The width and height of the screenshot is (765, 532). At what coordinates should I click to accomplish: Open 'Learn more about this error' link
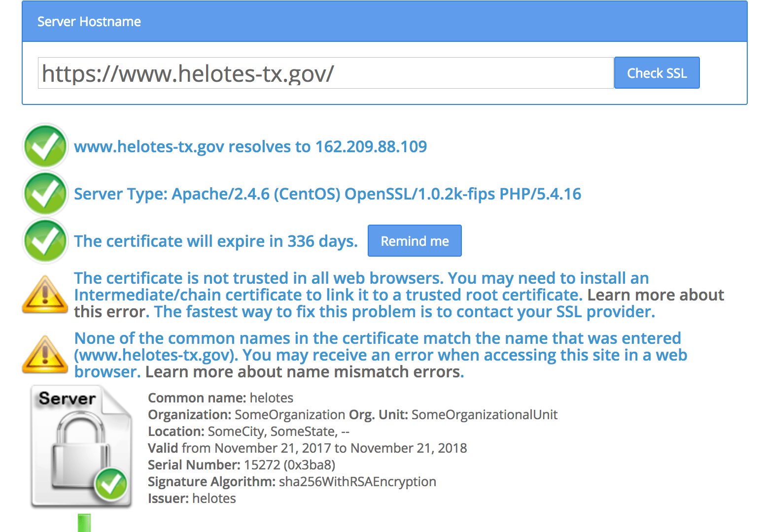pyautogui.click(x=399, y=303)
